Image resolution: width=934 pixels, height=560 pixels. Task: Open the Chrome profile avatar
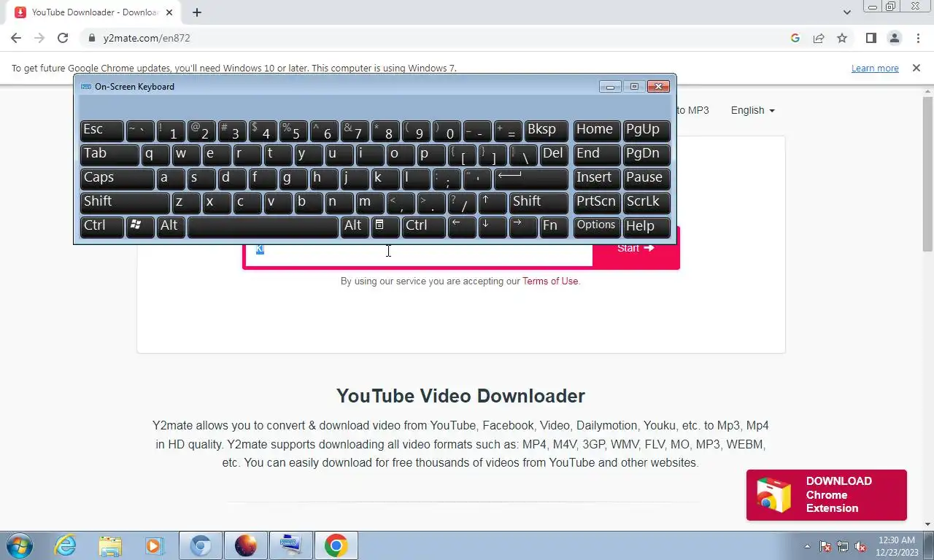click(x=894, y=38)
